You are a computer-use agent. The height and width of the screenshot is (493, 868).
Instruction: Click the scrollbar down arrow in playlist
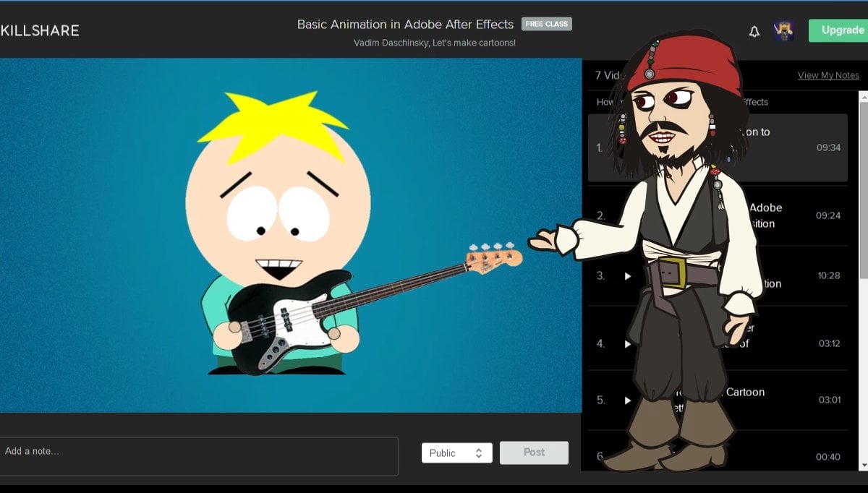863,465
